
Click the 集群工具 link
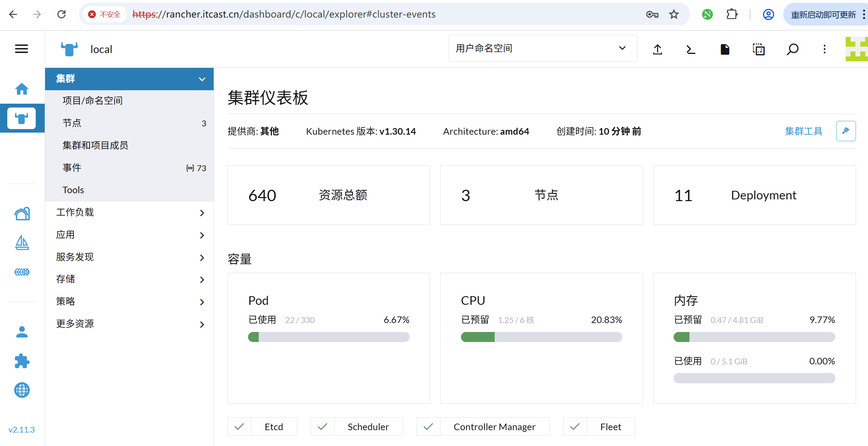tap(804, 131)
